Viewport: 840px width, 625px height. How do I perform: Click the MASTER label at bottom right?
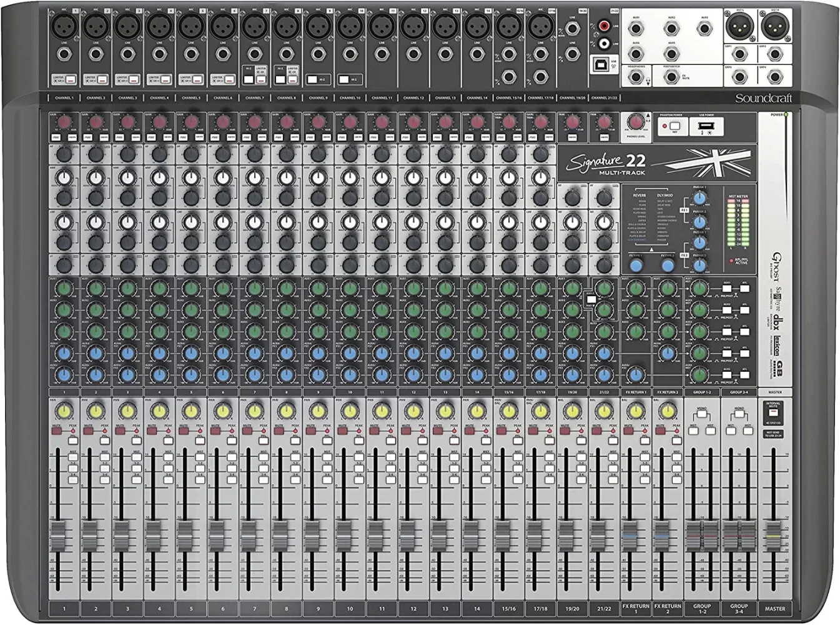point(774,608)
